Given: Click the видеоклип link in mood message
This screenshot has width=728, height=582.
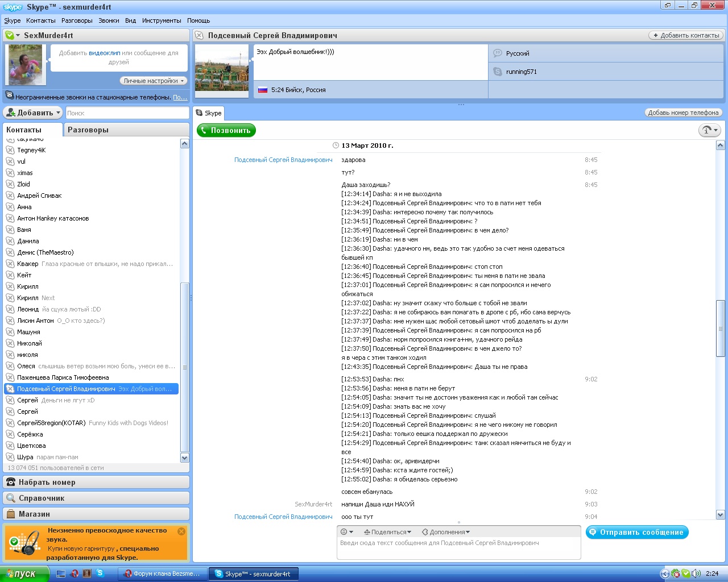Looking at the screenshot, I should [104, 53].
